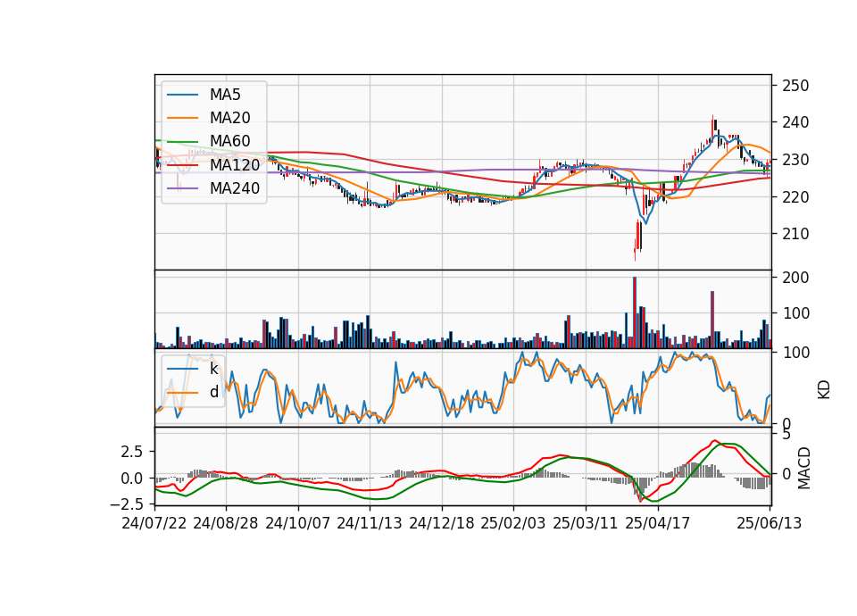Click the 25/02/03 date axis label
The height and width of the screenshot is (616, 857).
pyautogui.click(x=513, y=523)
